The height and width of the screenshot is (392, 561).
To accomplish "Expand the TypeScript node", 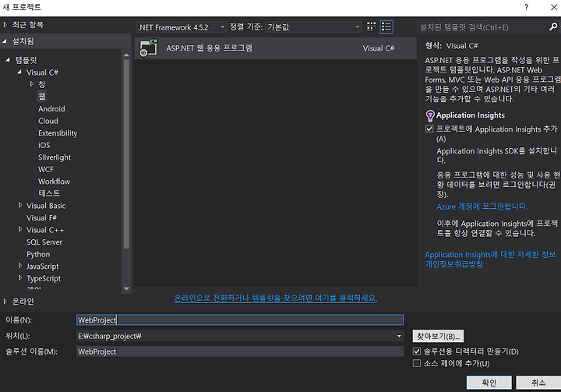I will pyautogui.click(x=20, y=277).
